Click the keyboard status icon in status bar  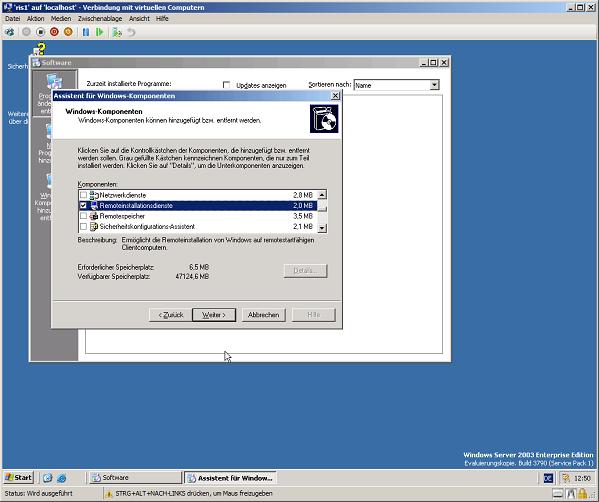point(558,494)
